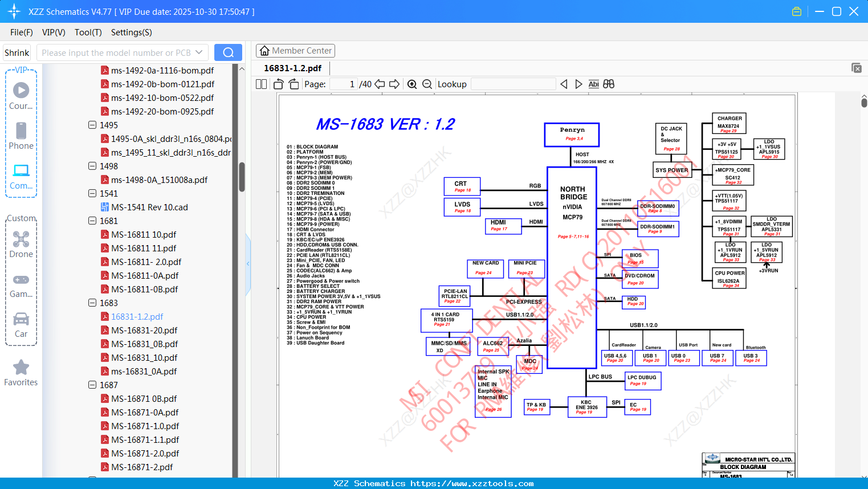
Task: Open the Car category
Action: point(21,324)
